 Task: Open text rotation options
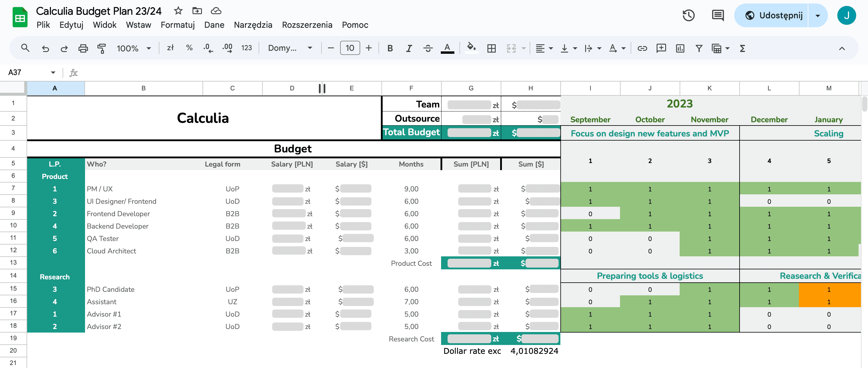(x=617, y=48)
